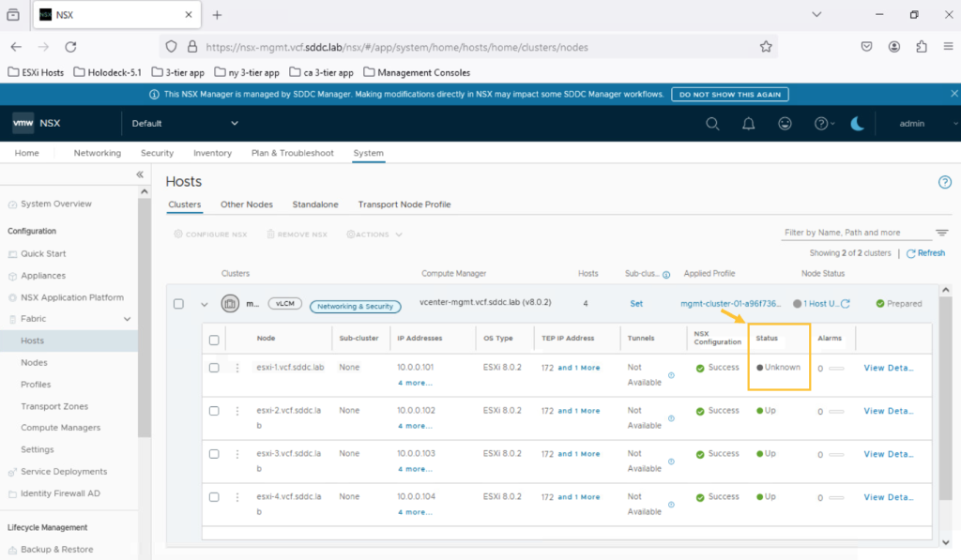Select the Transport Node Profile tab

pos(404,204)
